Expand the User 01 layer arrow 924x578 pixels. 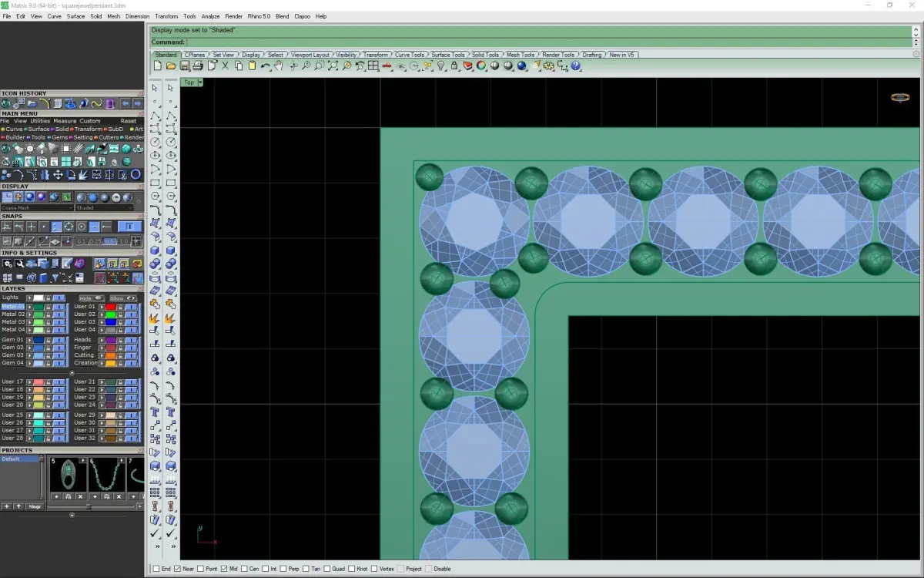[x=102, y=307]
